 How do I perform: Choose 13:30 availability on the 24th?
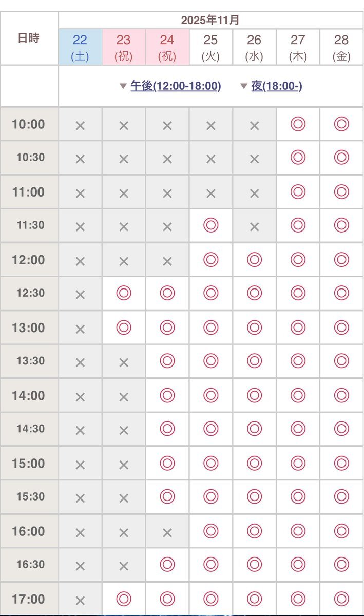tap(167, 361)
